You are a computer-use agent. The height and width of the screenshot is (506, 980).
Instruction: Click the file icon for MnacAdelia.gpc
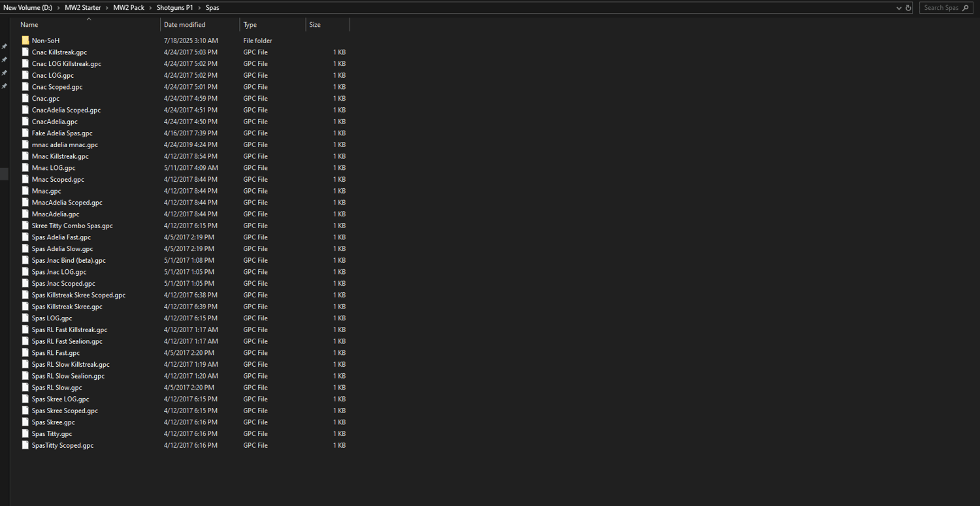point(25,214)
